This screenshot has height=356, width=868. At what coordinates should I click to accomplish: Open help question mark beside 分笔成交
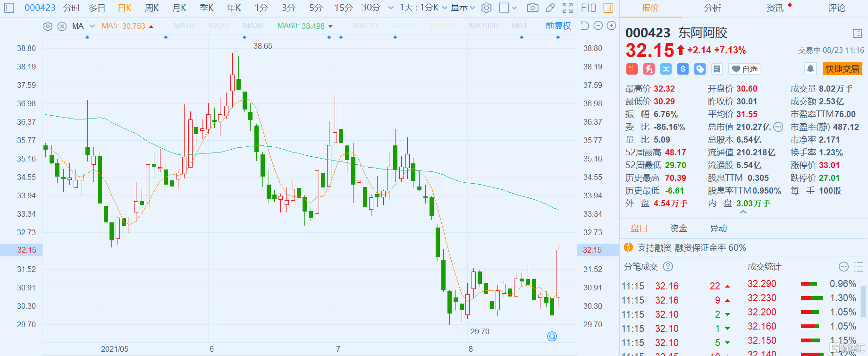coord(668,266)
